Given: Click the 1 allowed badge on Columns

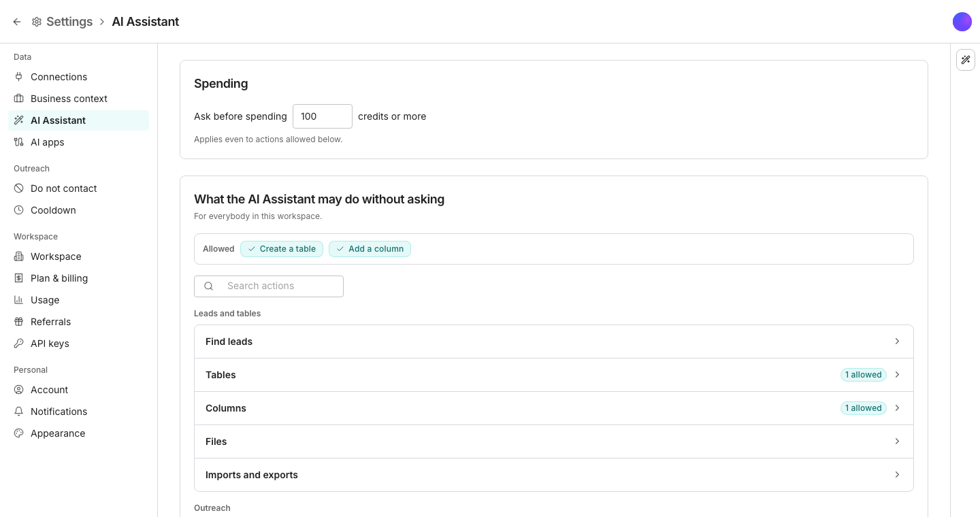Looking at the screenshot, I should click(x=864, y=408).
